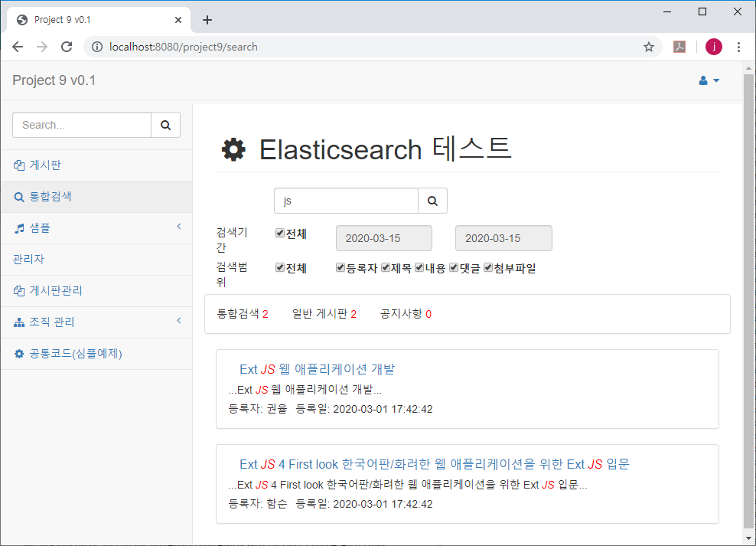Click the snippet '...Ext JS 웹 애플리케이션 개발...'
The width and height of the screenshot is (756, 546).
[305, 390]
